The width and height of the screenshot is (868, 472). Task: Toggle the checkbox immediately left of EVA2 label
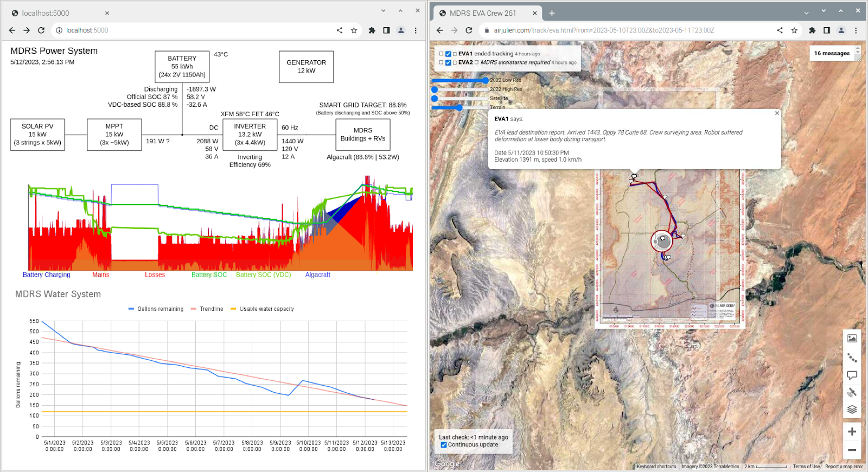point(455,62)
